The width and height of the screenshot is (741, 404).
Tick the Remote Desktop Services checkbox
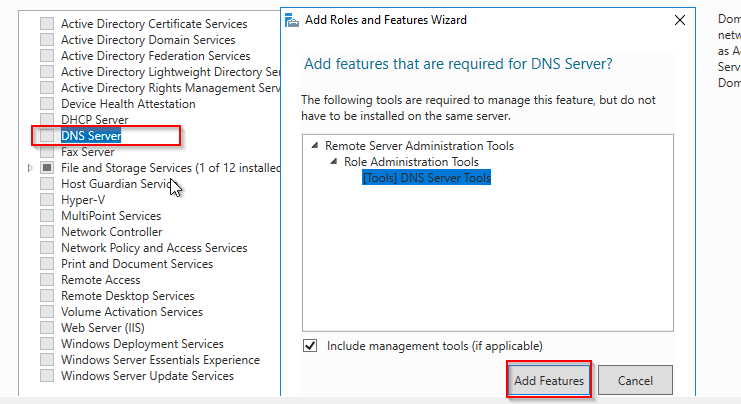[47, 296]
